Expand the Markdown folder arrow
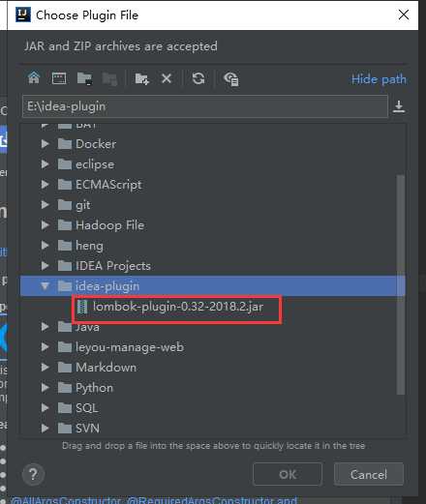The image size is (426, 504). click(46, 368)
